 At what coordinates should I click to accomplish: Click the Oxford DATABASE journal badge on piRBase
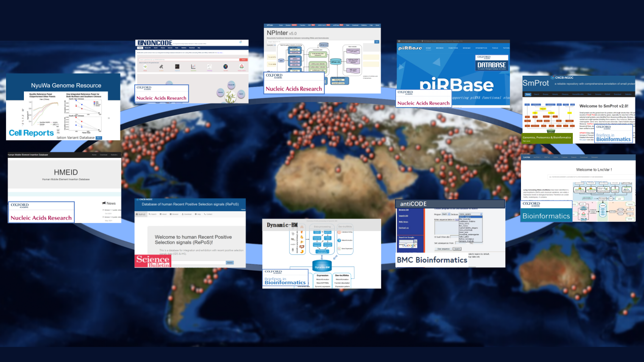click(x=492, y=62)
